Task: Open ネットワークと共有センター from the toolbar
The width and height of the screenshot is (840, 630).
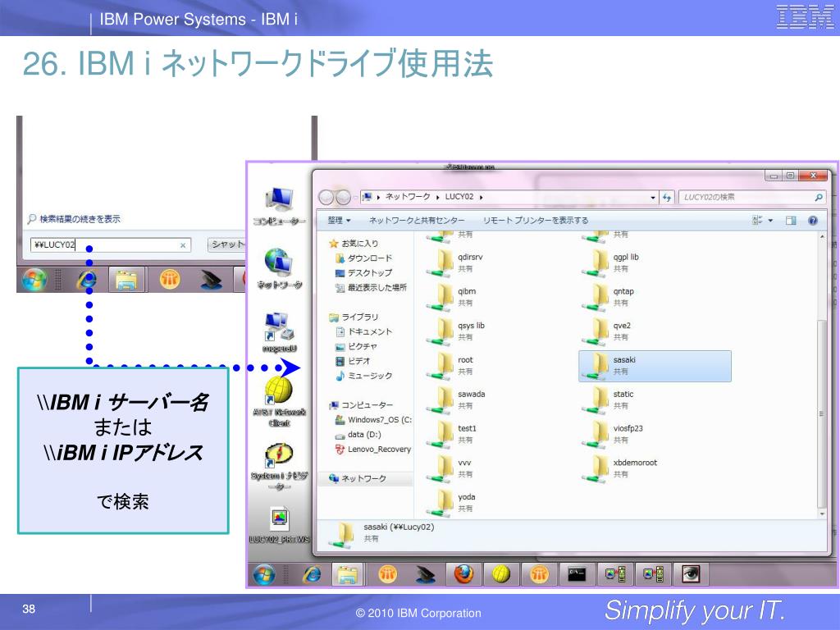Action: (x=417, y=220)
